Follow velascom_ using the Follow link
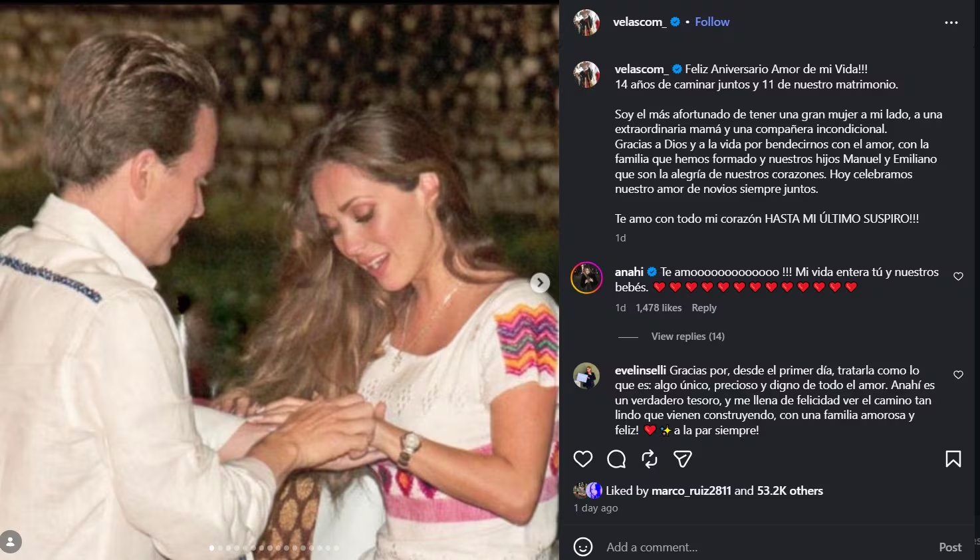Image resolution: width=980 pixels, height=560 pixels. click(x=711, y=21)
